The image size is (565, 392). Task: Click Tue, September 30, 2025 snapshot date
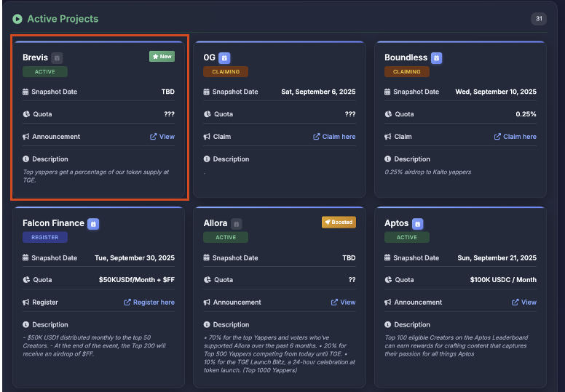135,257
